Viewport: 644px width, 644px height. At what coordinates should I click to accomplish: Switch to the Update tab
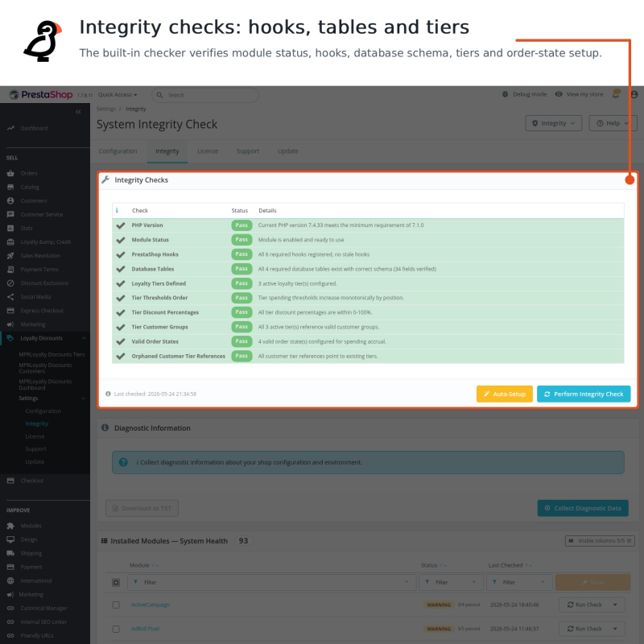coord(288,151)
